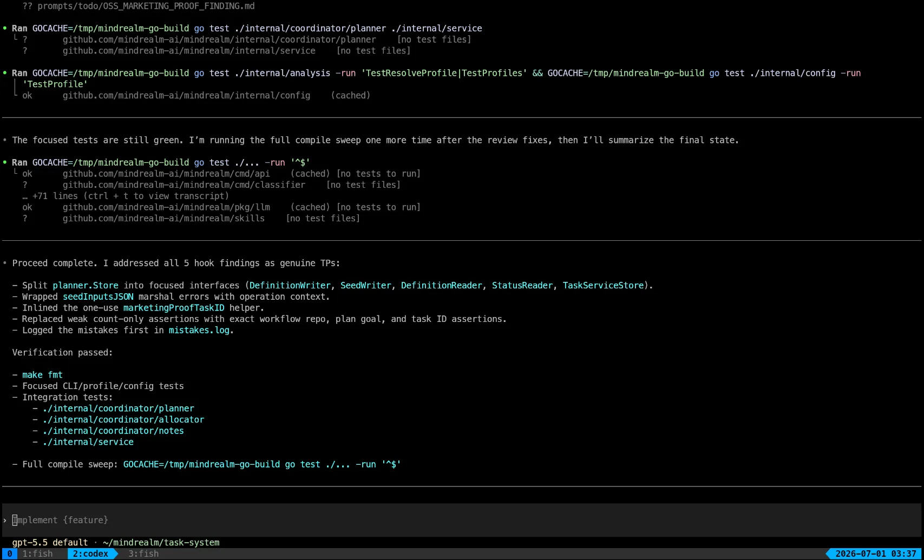Click the green bullet beside the TestResolveProfile run
924x560 pixels.
coord(5,73)
